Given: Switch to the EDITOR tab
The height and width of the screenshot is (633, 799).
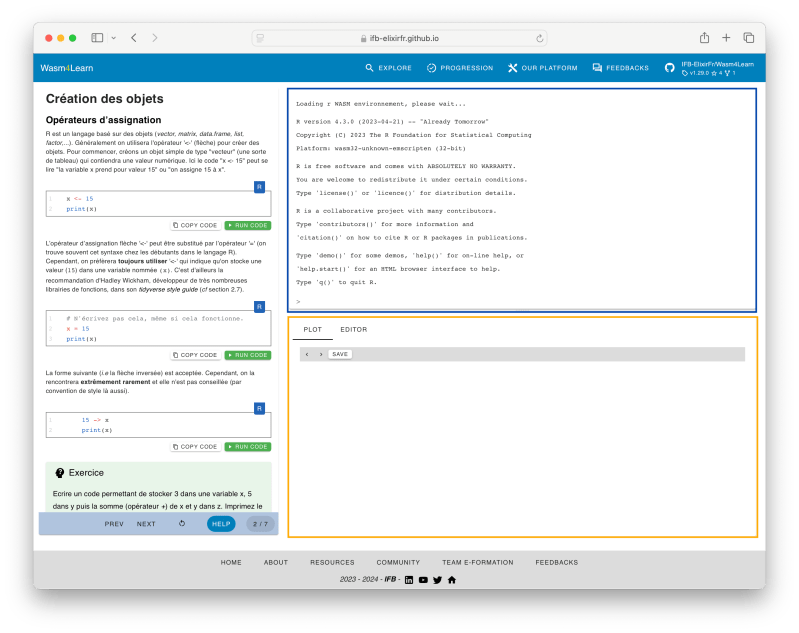Looking at the screenshot, I should pos(354,330).
